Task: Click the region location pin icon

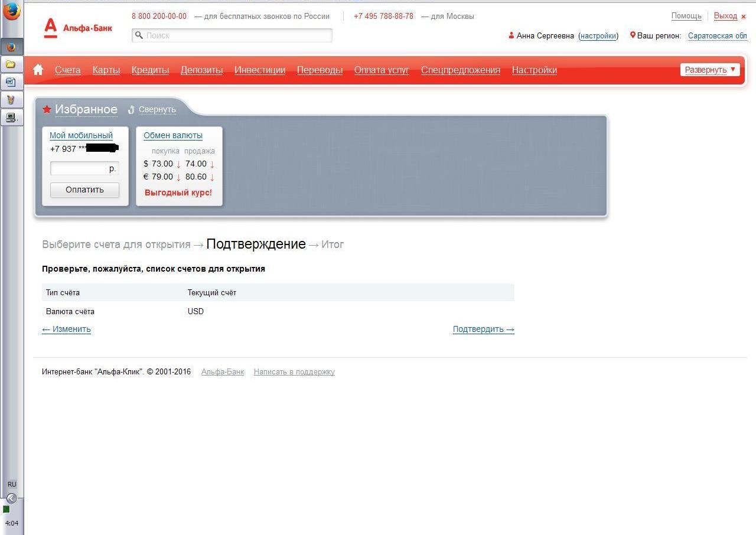Action: (x=633, y=35)
